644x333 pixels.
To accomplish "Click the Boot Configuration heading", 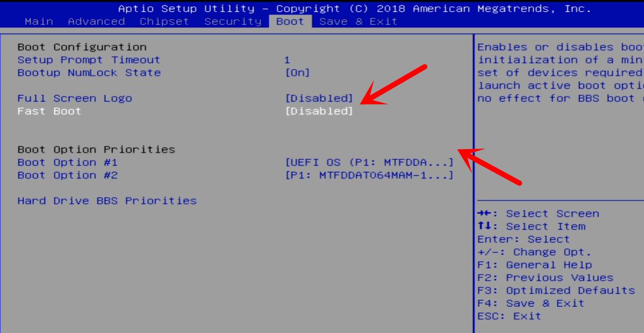I will [82, 47].
